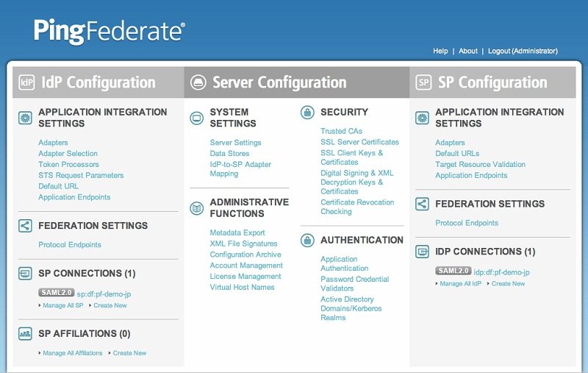Open IdP Default URL link
588x373 pixels.
pos(59,186)
